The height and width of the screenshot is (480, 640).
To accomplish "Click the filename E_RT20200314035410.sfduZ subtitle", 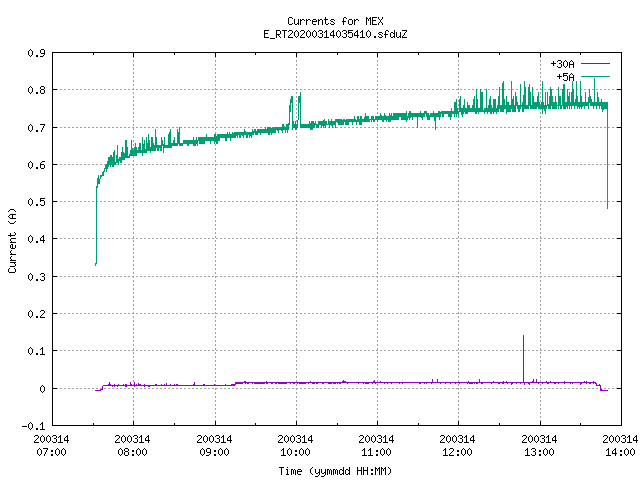I will (335, 34).
